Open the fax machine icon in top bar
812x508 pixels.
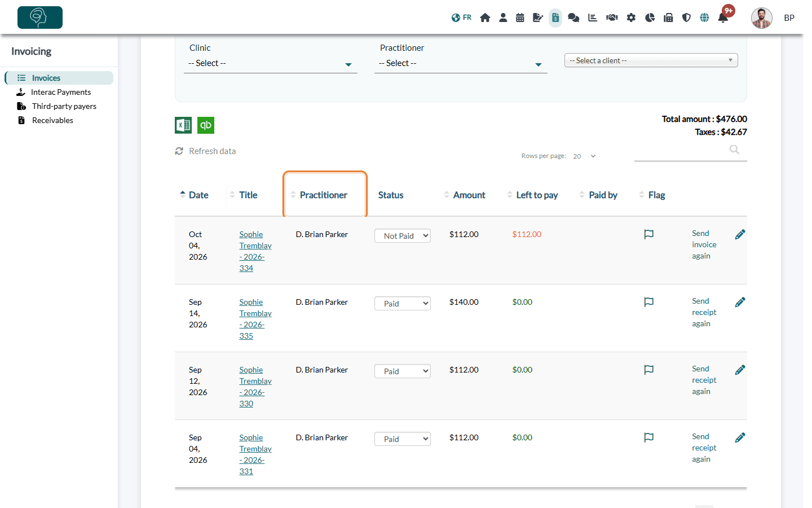coord(668,17)
